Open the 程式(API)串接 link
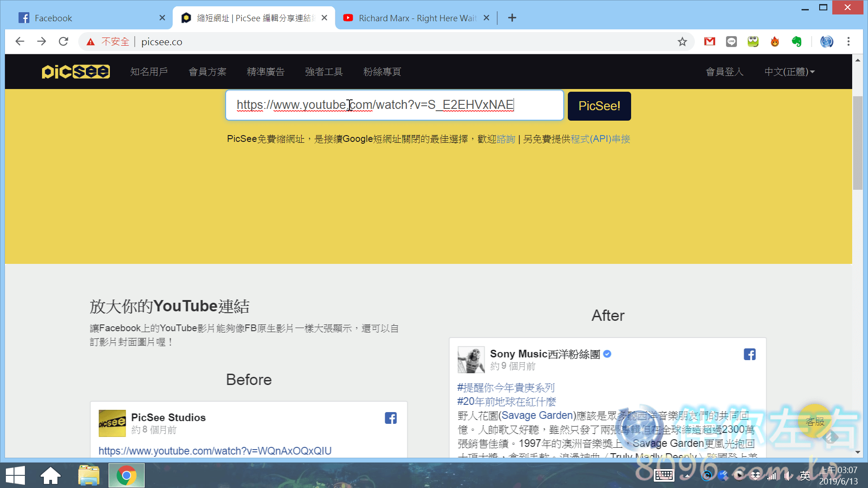This screenshot has height=488, width=868. [x=600, y=139]
